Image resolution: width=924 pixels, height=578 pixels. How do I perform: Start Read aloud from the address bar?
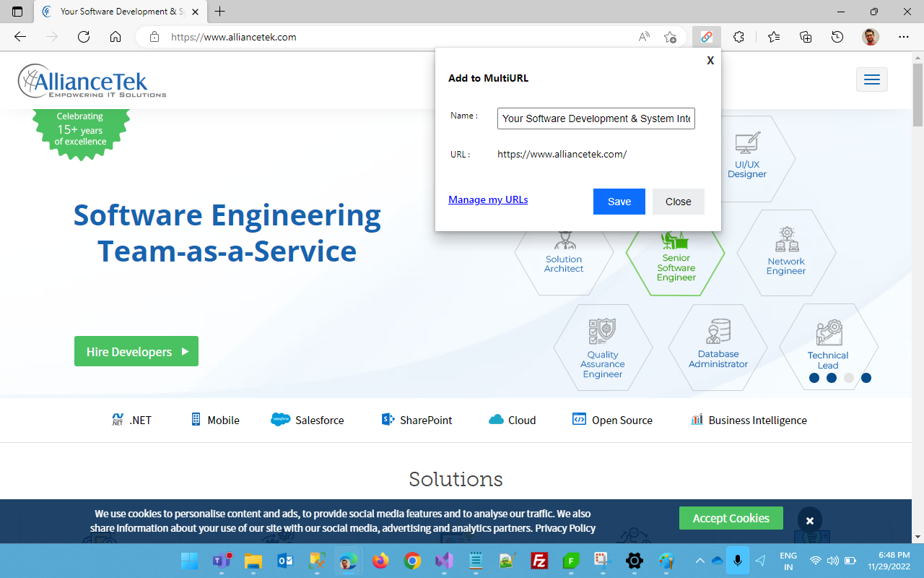pyautogui.click(x=643, y=36)
